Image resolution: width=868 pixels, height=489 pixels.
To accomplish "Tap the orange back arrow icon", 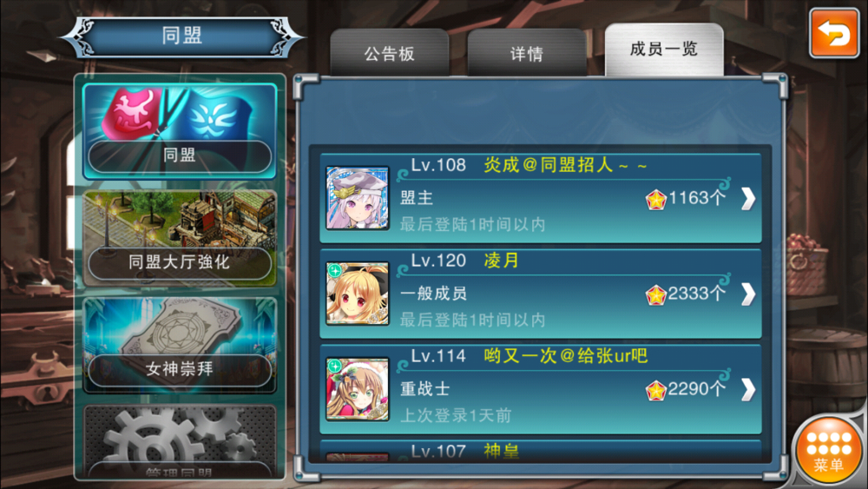I will coord(833,33).
